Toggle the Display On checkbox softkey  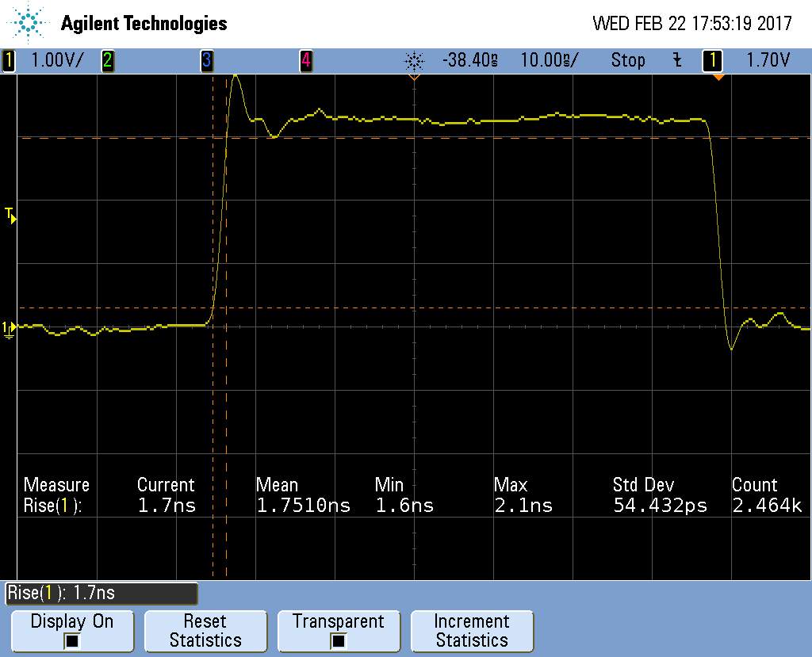(72, 631)
